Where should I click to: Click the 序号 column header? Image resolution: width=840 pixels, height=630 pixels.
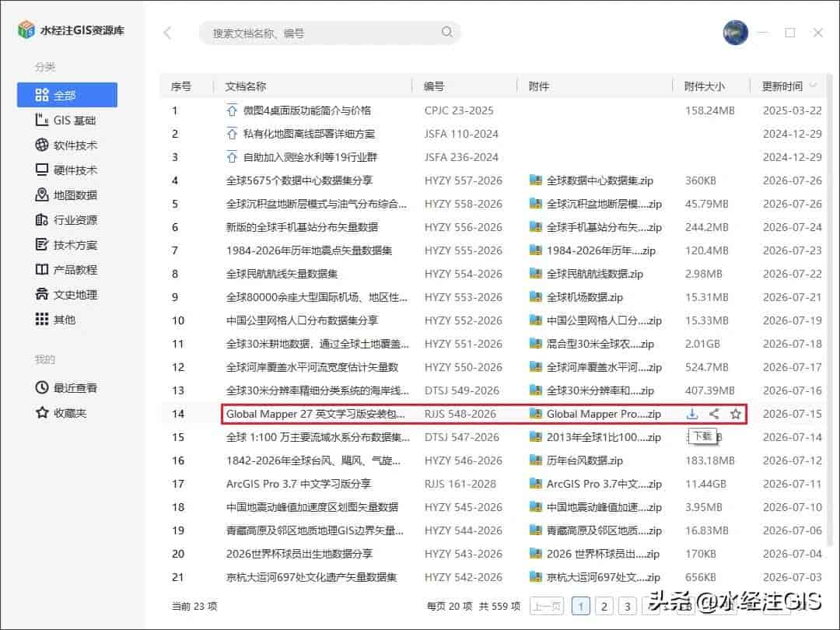(181, 86)
